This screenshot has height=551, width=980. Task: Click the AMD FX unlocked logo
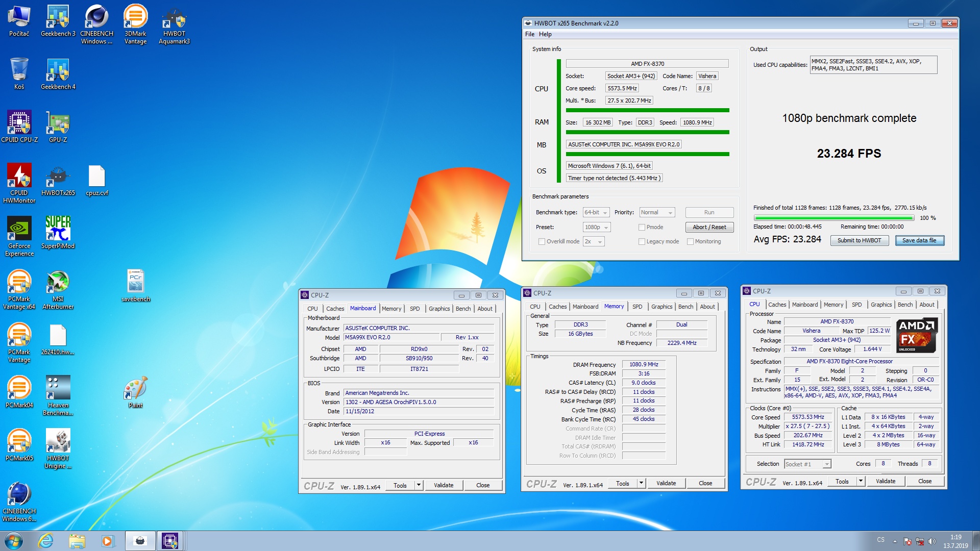tap(917, 335)
